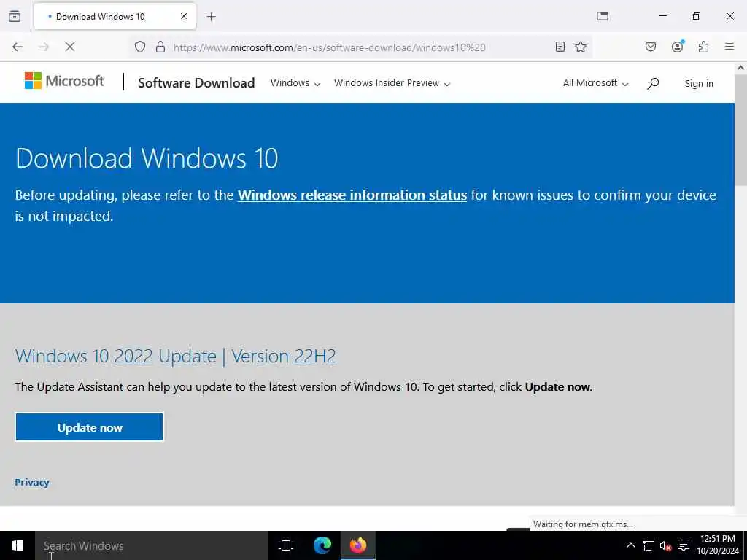Open Firefox View from the tab bar
The height and width of the screenshot is (560, 747).
pyautogui.click(x=15, y=16)
